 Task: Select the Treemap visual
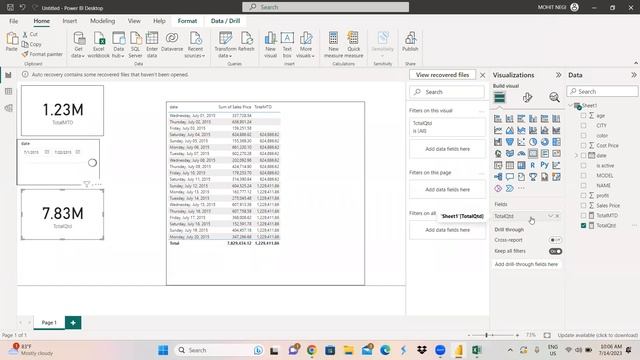[556, 142]
